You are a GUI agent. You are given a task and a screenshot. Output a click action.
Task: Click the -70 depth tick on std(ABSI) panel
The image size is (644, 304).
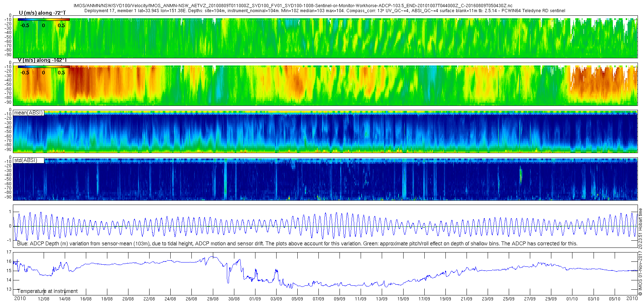pos(8,188)
